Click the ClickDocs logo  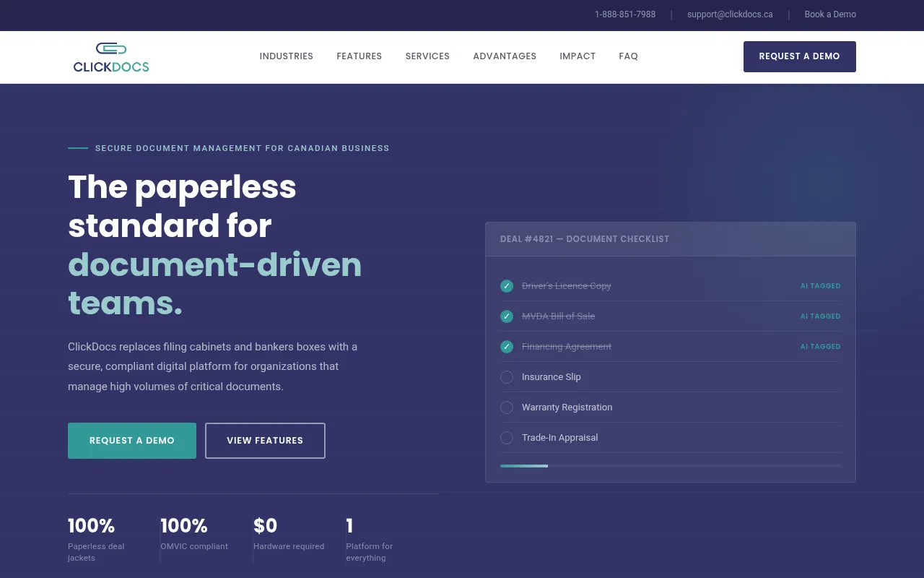tap(111, 57)
